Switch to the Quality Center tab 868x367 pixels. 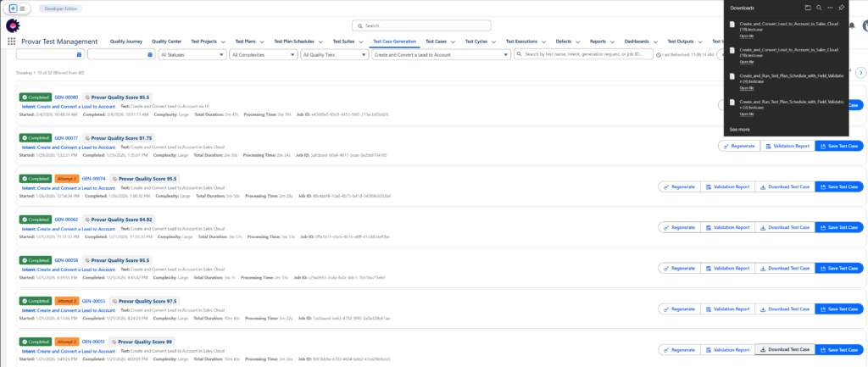tap(166, 41)
